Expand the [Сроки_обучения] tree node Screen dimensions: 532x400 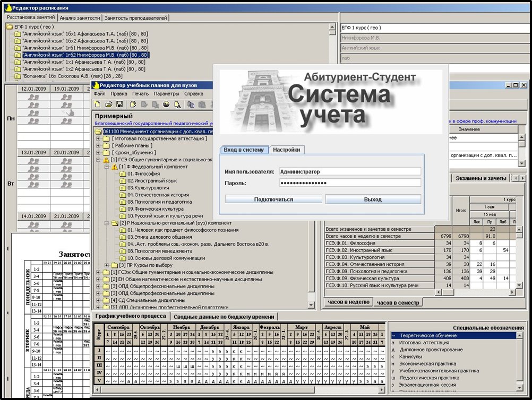point(98,153)
